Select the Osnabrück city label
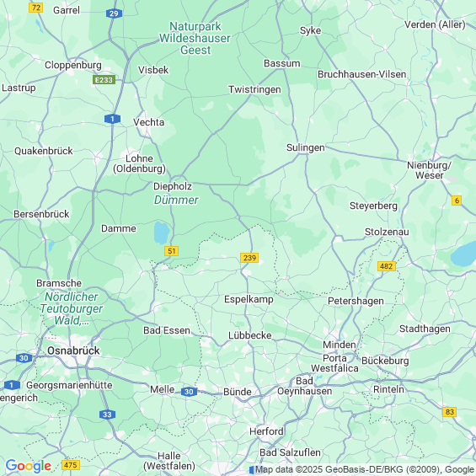Screen dimensions: 476x476 [x=73, y=350]
